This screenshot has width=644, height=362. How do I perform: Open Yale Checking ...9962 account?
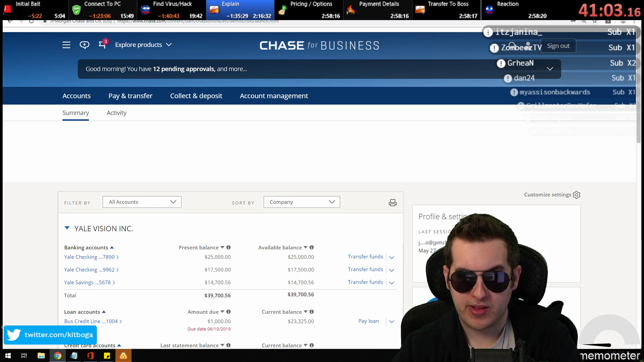[91, 270]
